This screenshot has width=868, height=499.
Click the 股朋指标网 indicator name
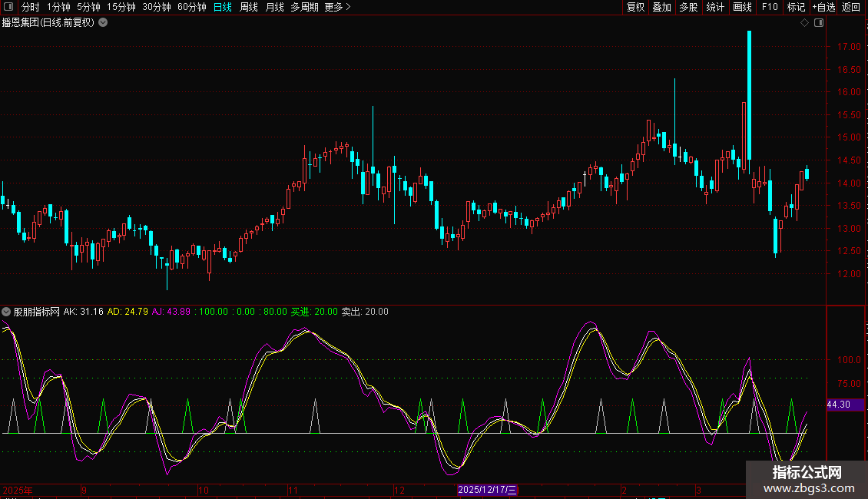coord(37,312)
